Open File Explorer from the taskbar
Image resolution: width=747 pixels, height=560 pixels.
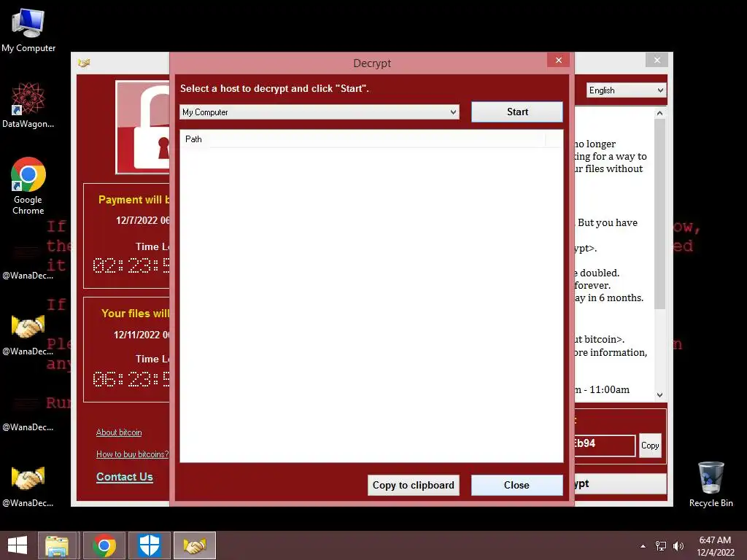coord(57,545)
